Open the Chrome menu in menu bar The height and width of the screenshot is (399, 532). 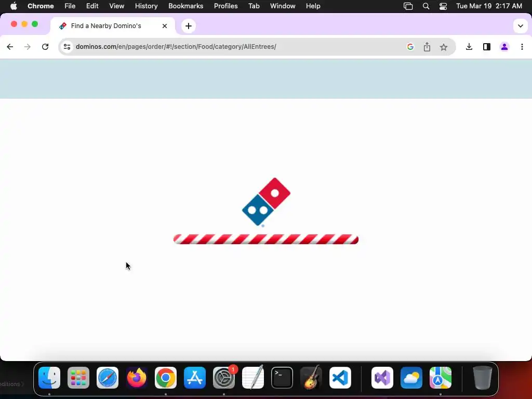(x=41, y=6)
